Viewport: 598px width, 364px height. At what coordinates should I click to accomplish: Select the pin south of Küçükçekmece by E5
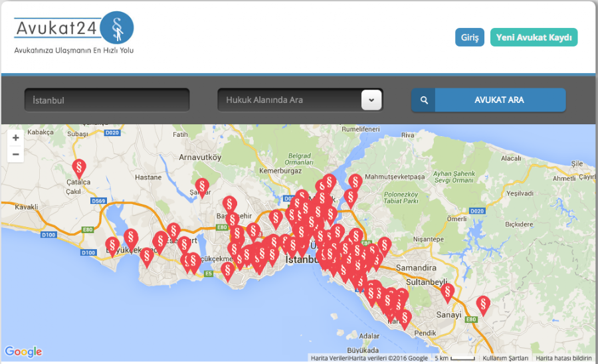click(228, 270)
